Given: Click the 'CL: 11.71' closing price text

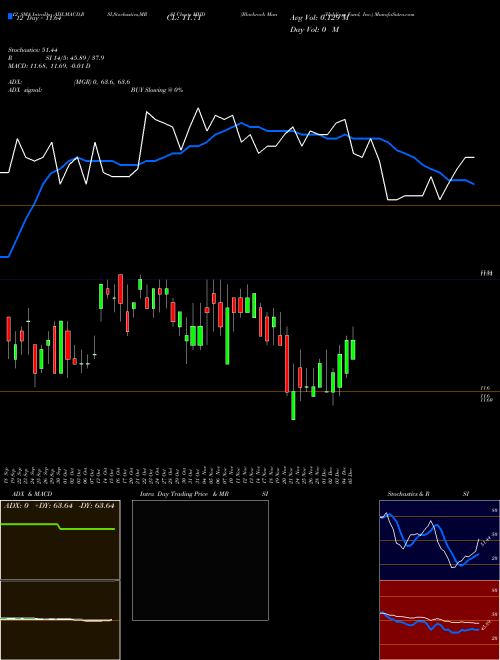Looking at the screenshot, I should pos(186,18).
